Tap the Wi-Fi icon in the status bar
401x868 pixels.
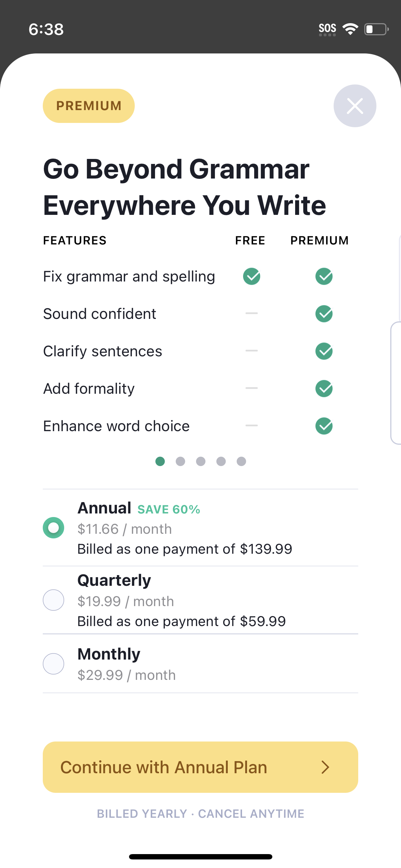[350, 29]
